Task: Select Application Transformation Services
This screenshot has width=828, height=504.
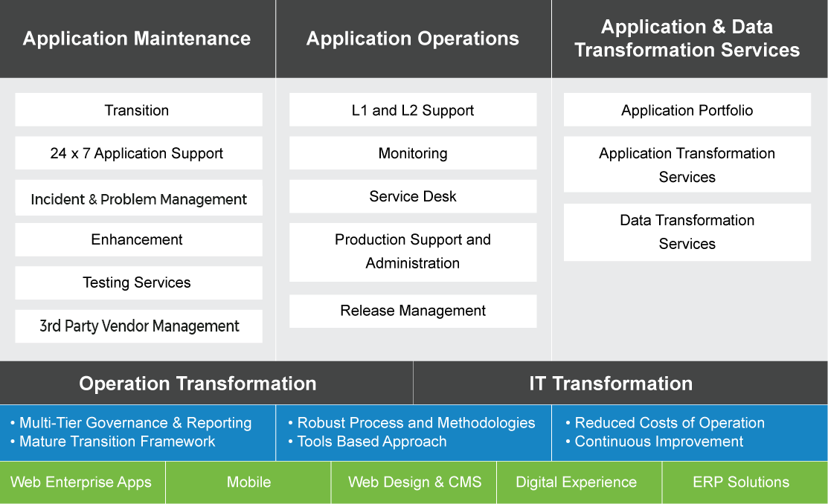Action: coord(687,164)
